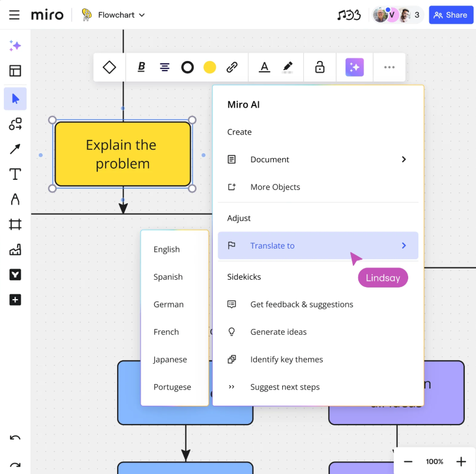
Task: Open Shapes and lines tool
Action: (x=15, y=124)
